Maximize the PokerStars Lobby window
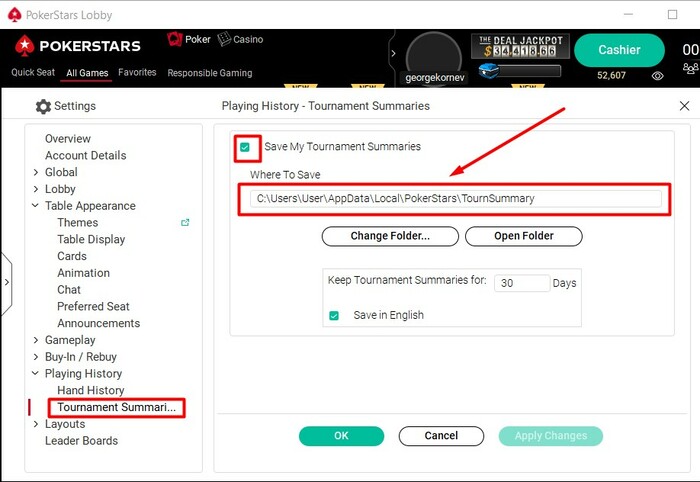The width and height of the screenshot is (700, 482). tap(672, 15)
